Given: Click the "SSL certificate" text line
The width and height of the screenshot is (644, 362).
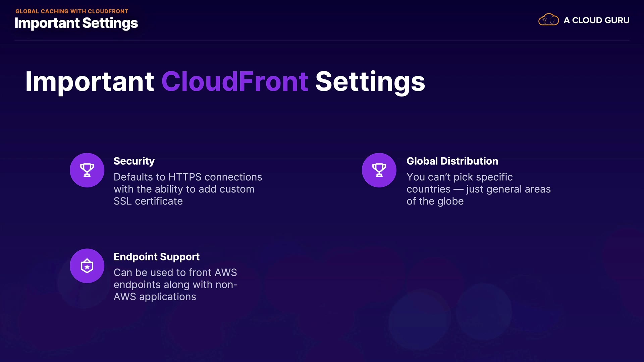Looking at the screenshot, I should pos(148,201).
